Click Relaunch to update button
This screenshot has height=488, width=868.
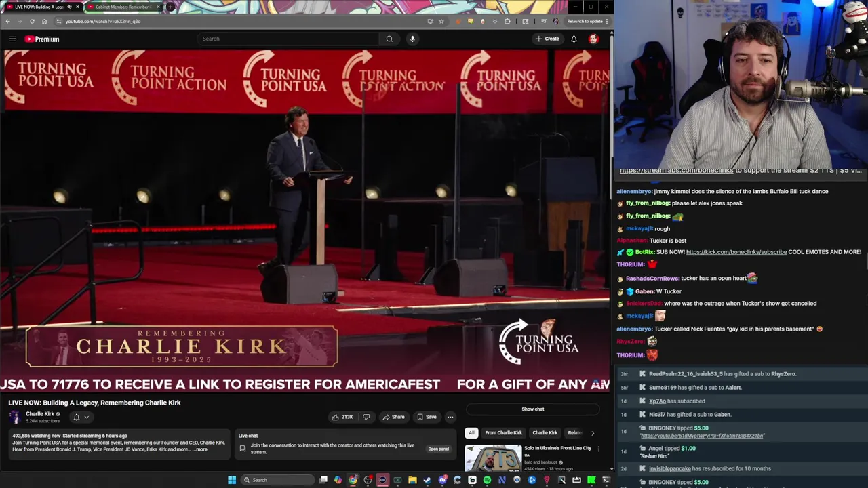point(585,21)
